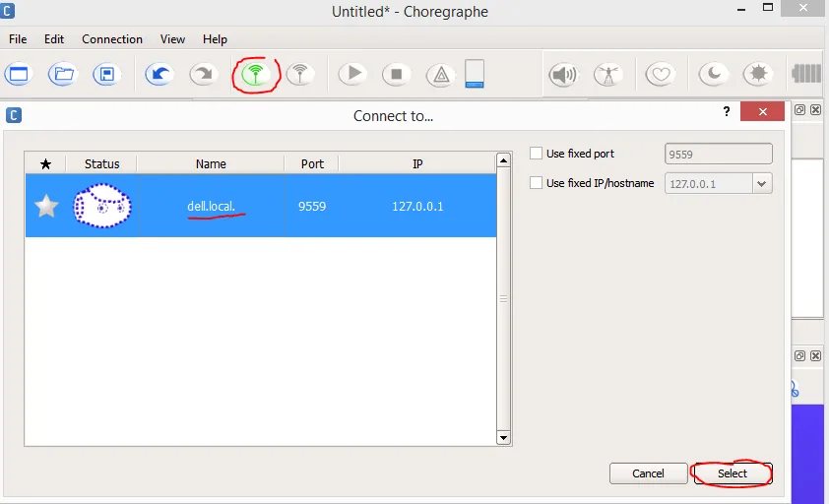829x504 pixels.
Task: Click the Select button
Action: pyautogui.click(x=733, y=473)
